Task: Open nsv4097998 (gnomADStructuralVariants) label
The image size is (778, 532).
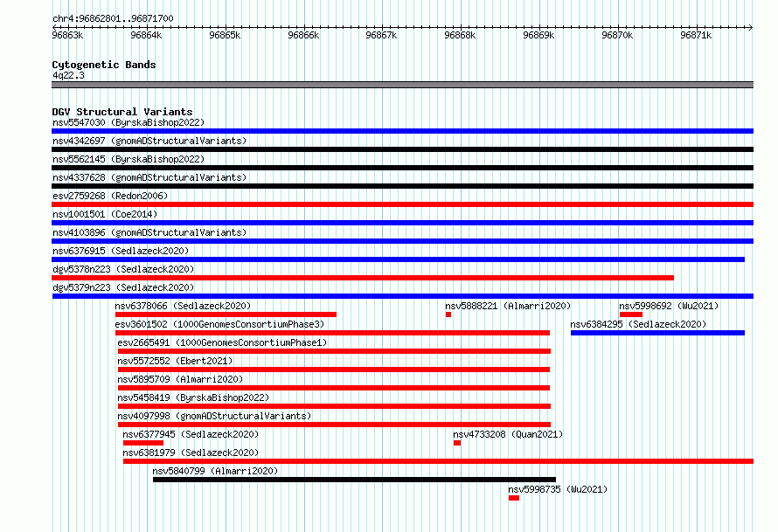Action: pyautogui.click(x=214, y=416)
